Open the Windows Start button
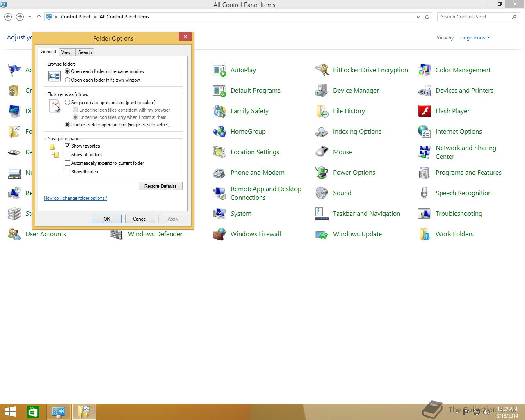Viewport: 525px width, 420px height. pyautogui.click(x=10, y=412)
